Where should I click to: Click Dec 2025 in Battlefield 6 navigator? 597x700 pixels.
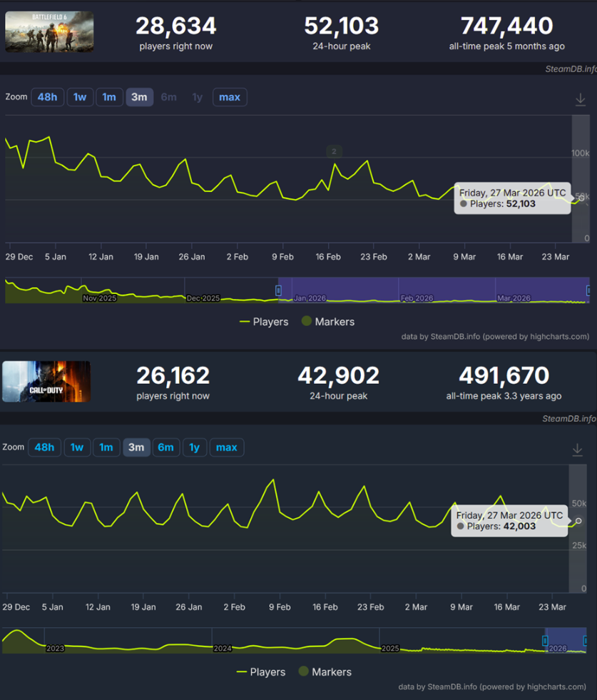[203, 298]
